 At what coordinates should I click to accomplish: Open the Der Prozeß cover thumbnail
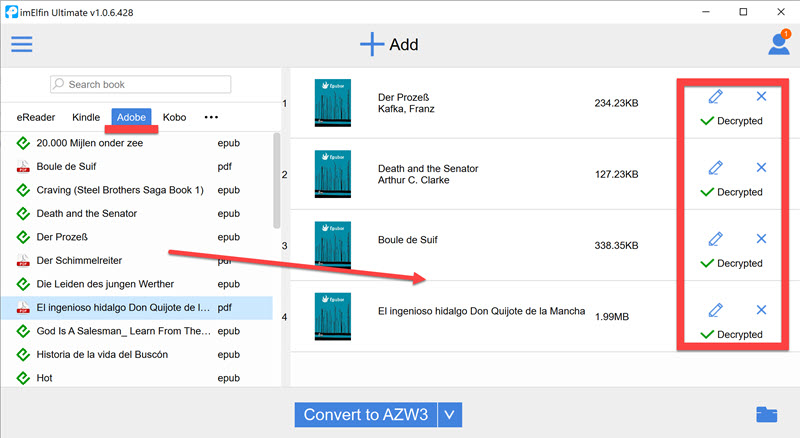333,103
